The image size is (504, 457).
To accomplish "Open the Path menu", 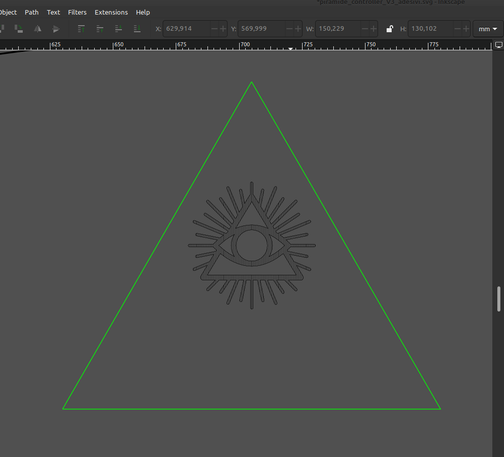I will pos(32,12).
